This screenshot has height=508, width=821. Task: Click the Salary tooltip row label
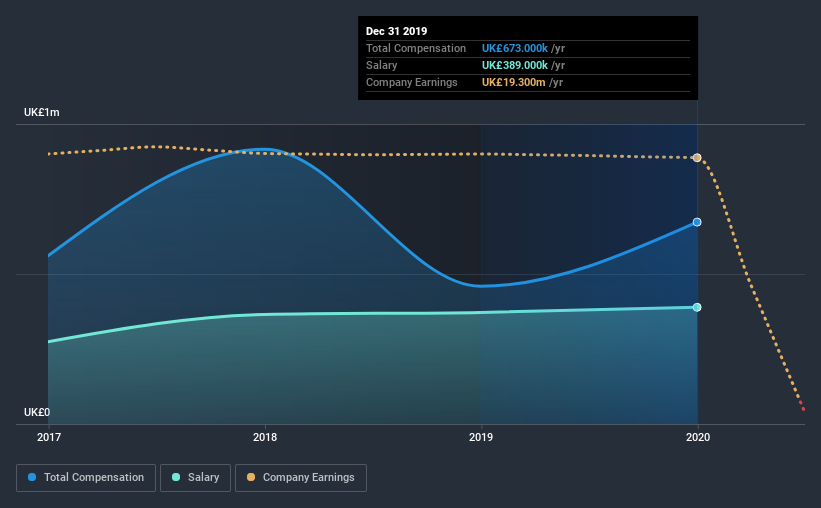click(381, 65)
